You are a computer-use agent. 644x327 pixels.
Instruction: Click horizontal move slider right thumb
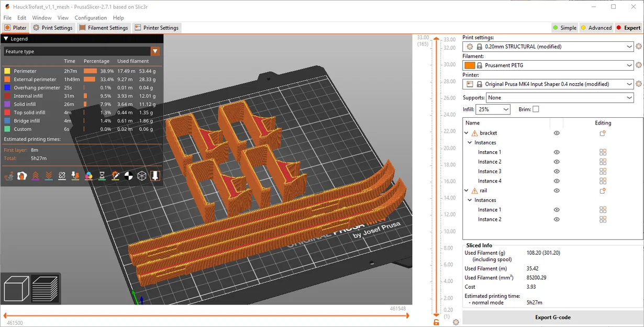407,315
